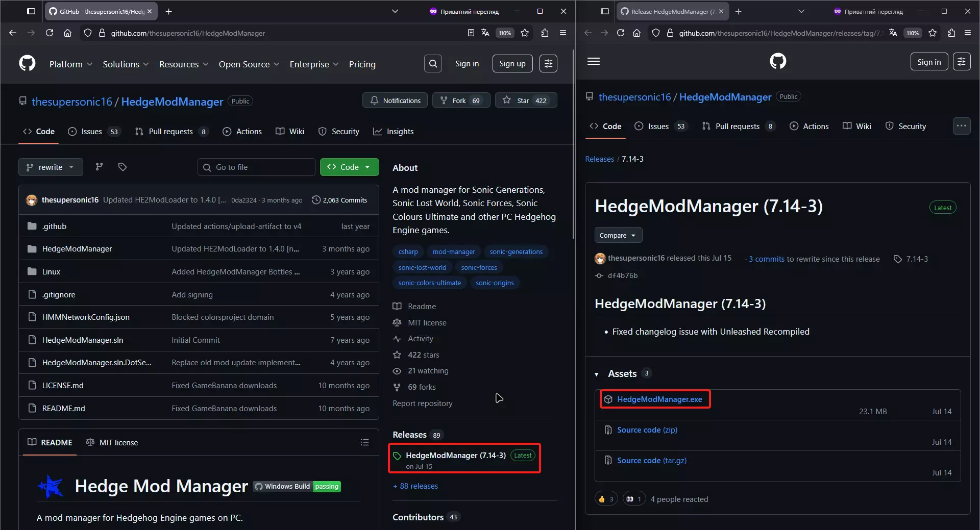This screenshot has height=530, width=980.
Task: Toggle reader view in left address bar
Action: click(471, 33)
